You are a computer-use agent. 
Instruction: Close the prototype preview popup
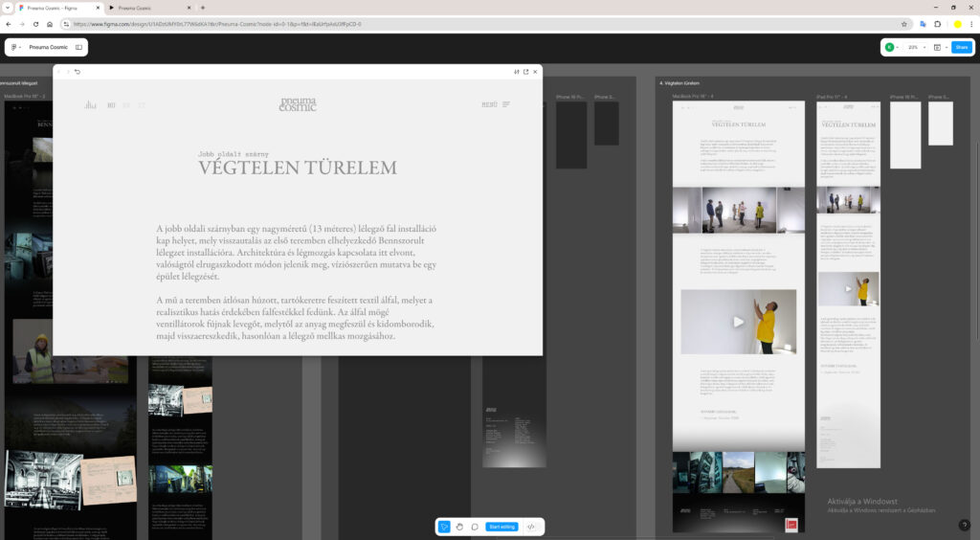[535, 72]
